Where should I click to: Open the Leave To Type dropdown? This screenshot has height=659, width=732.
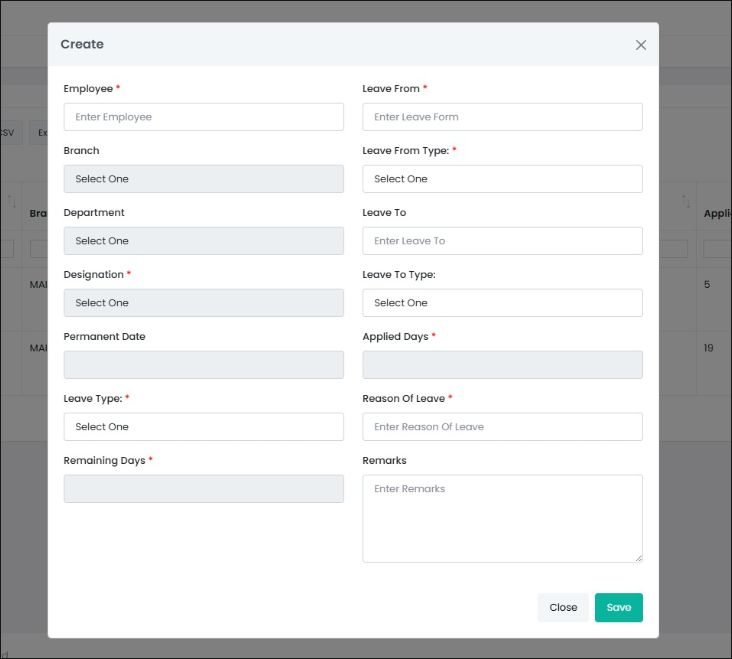(x=502, y=303)
